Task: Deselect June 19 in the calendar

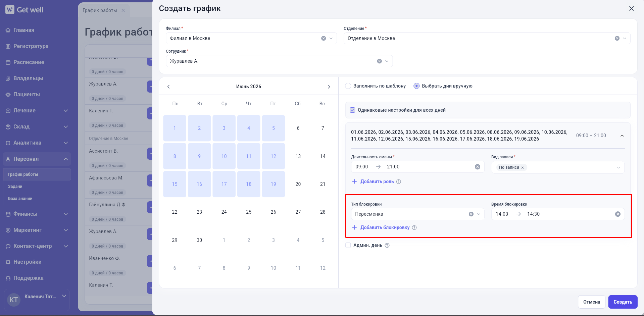Action: (x=273, y=184)
